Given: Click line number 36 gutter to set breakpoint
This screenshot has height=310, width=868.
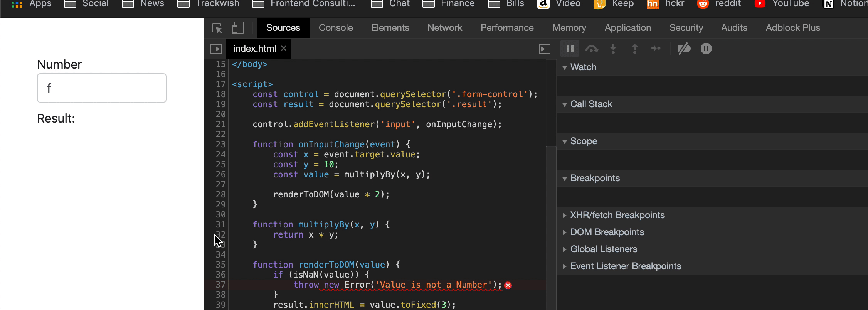Looking at the screenshot, I should 220,275.
